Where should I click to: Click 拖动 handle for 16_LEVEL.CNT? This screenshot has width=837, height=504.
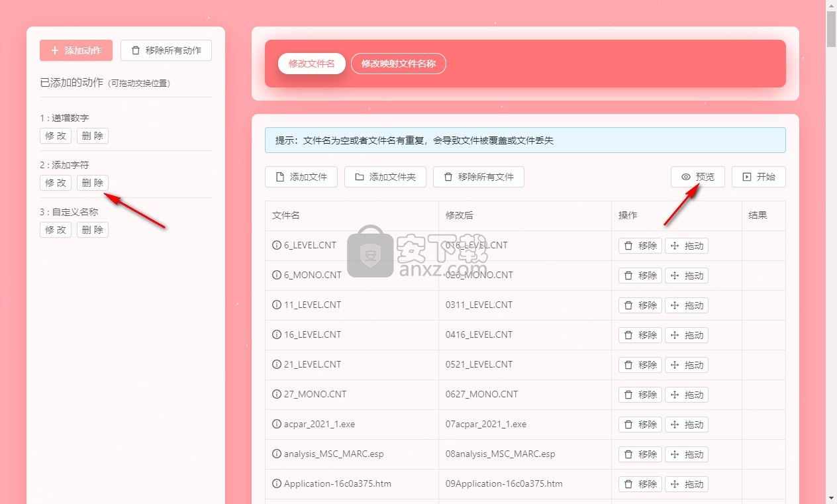coord(687,335)
